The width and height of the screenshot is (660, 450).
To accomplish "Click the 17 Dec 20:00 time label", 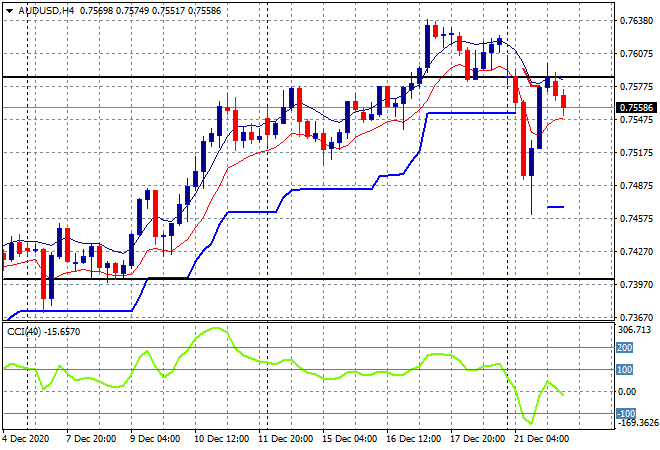I will 477,439.
